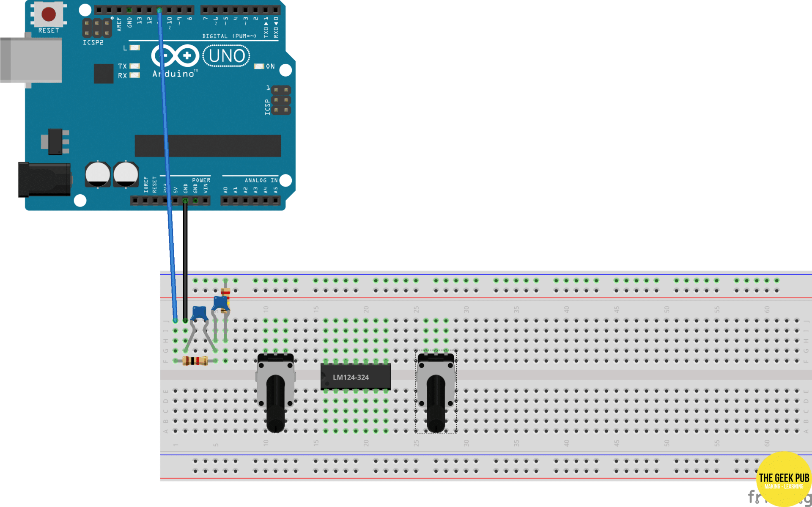Click the DIGITAL (PWM=~) label
This screenshot has width=812, height=507.
pyautogui.click(x=229, y=36)
